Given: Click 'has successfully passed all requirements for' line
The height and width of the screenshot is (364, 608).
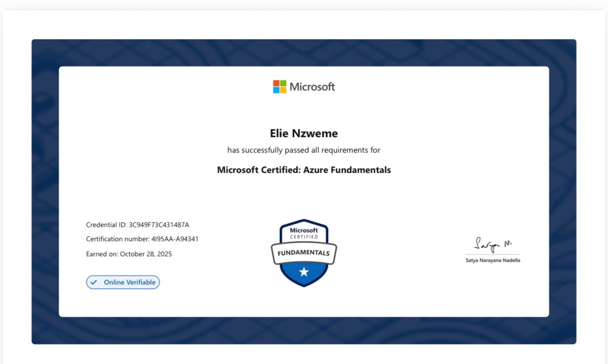Looking at the screenshot, I should [304, 150].
